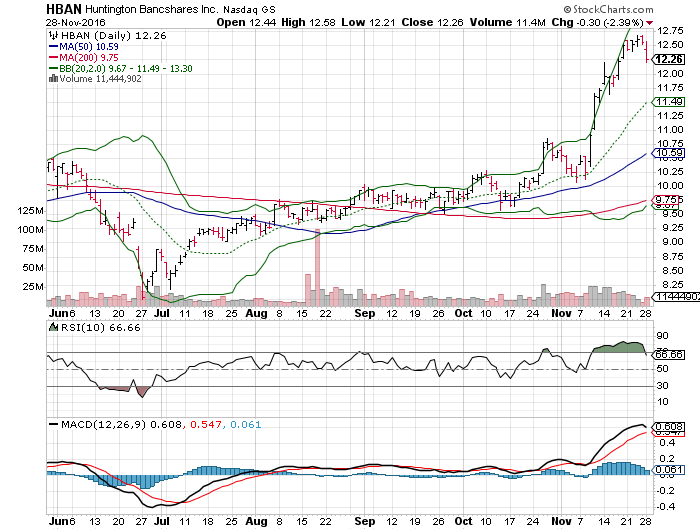This screenshot has height=530, width=700.
Task: Click the green 11.49 Bollinger midline tag
Action: tap(668, 102)
